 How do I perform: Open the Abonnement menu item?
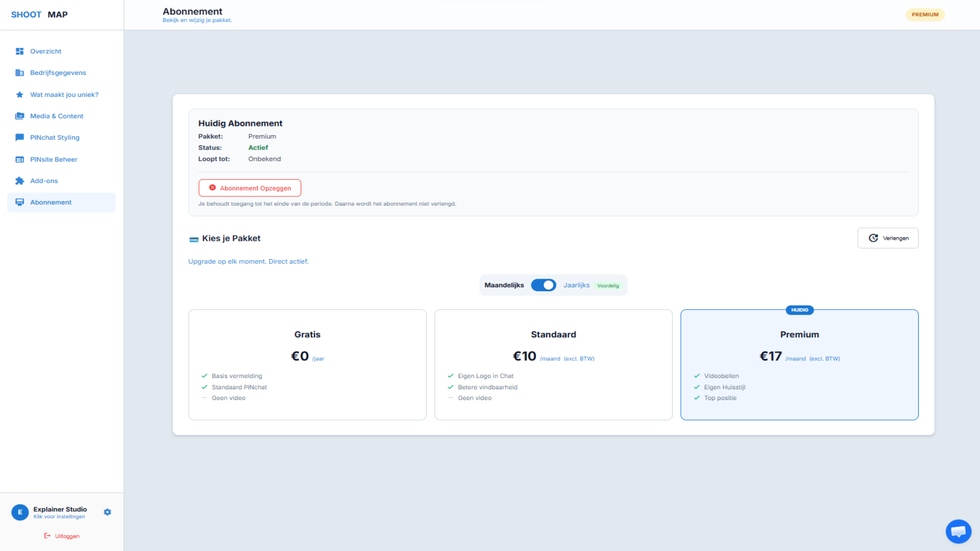[51, 203]
